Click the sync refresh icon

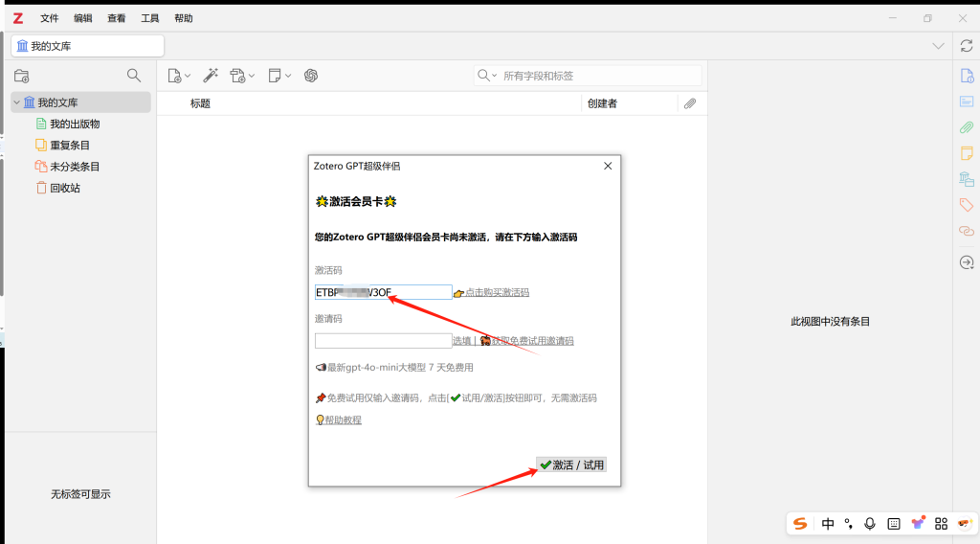[x=967, y=46]
